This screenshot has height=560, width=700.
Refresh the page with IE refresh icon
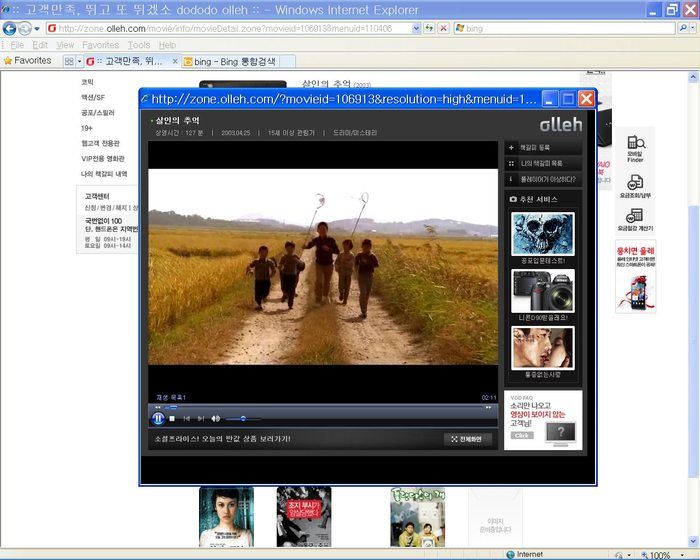(x=429, y=29)
